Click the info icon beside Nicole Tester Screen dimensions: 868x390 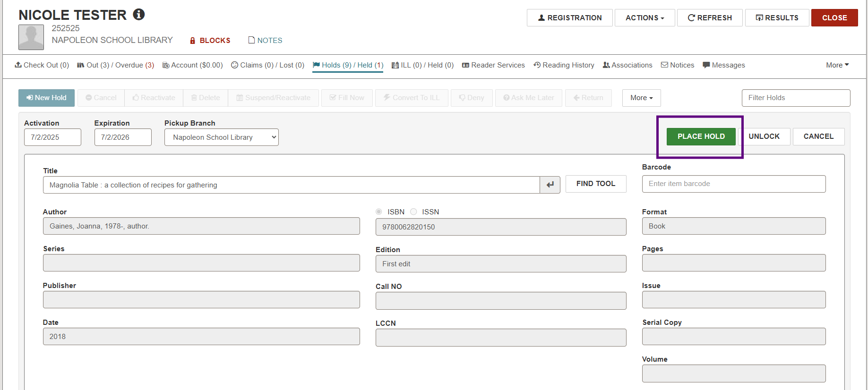point(138,15)
